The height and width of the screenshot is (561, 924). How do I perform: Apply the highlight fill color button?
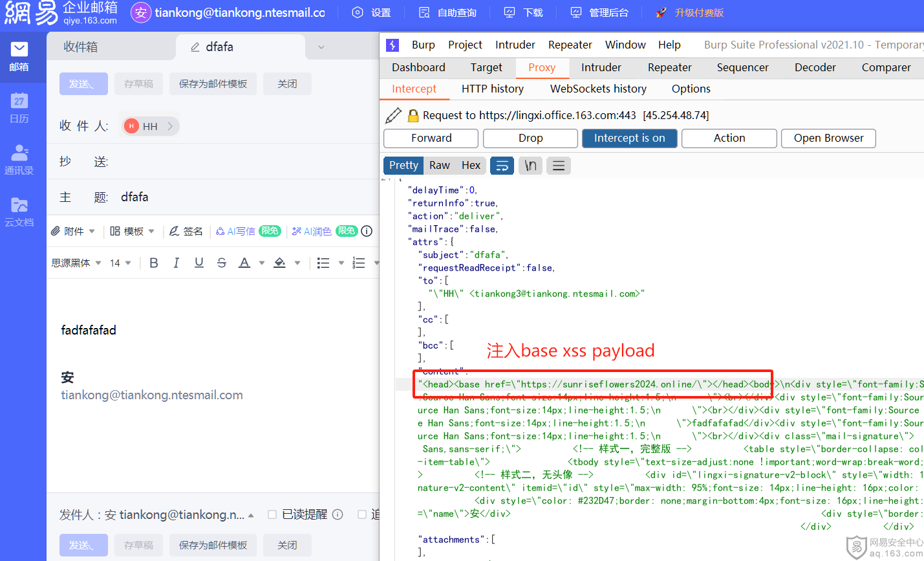(x=280, y=262)
